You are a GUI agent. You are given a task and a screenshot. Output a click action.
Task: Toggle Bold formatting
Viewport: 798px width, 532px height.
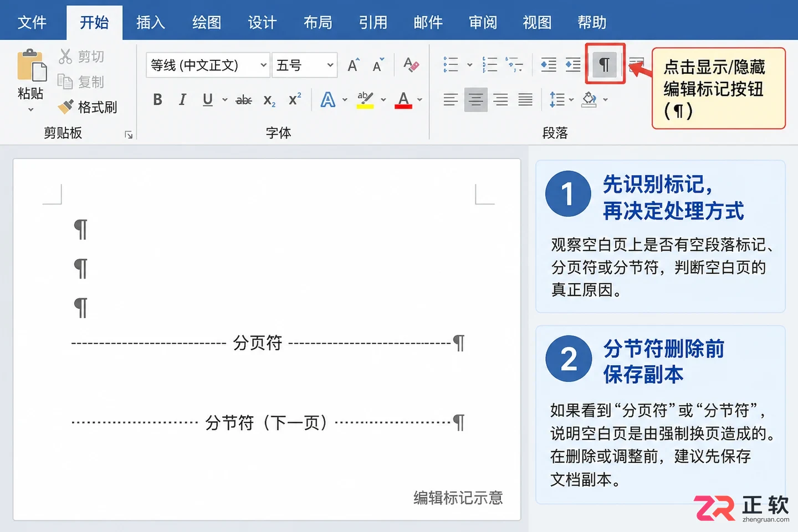click(158, 100)
